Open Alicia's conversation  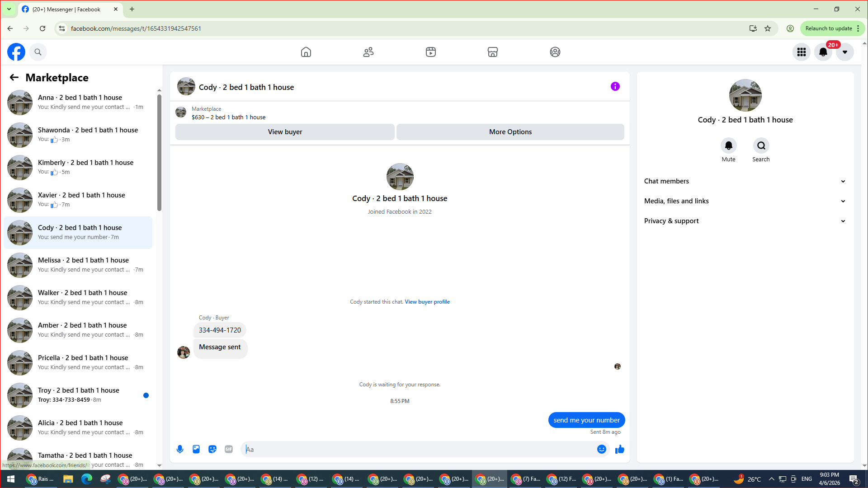tap(78, 428)
